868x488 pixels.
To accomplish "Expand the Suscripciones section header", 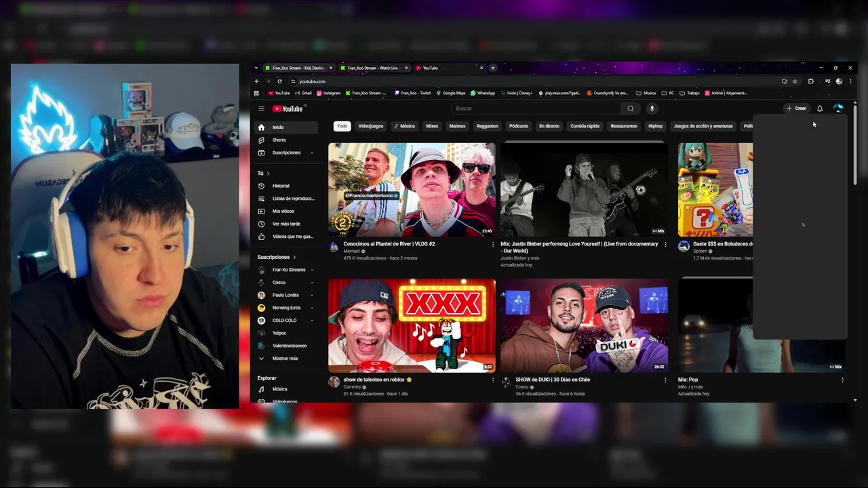I will [x=277, y=257].
